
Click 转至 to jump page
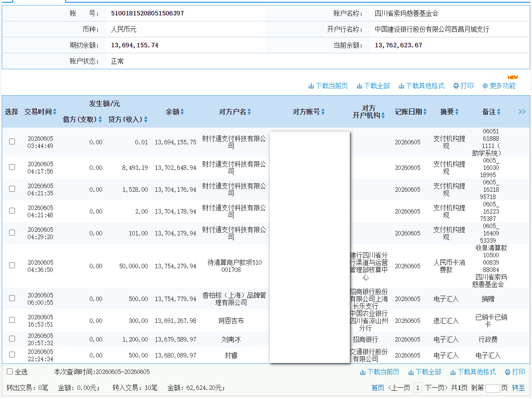(x=518, y=388)
